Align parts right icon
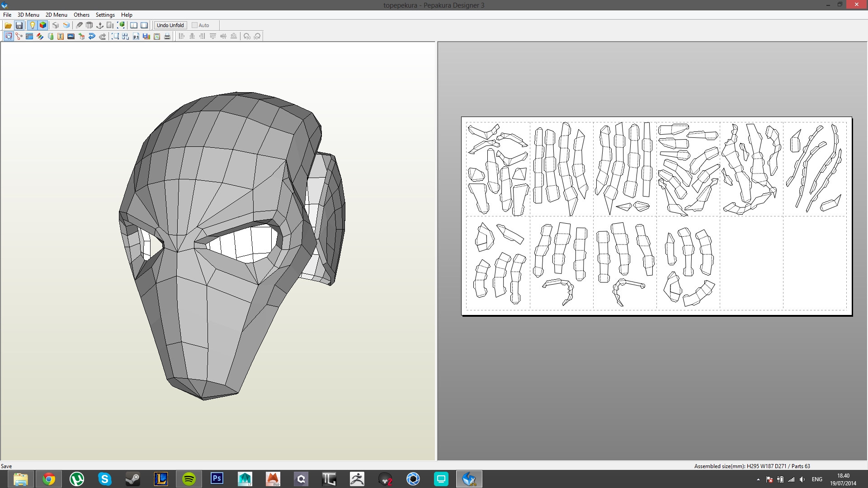The height and width of the screenshot is (488, 868). [x=203, y=36]
